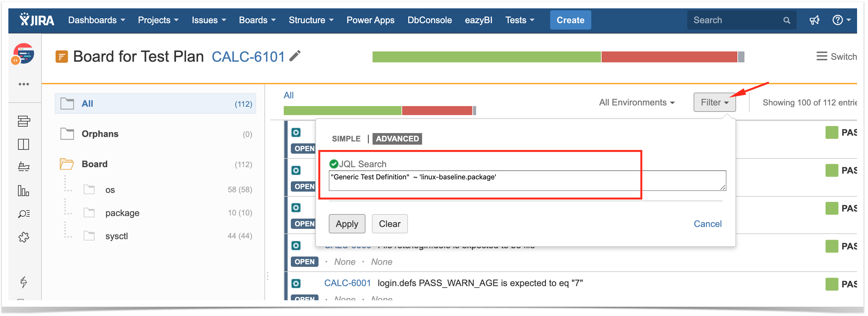This screenshot has height=316, width=868.
Task: Open Power Apps in the navbar
Action: 370,20
